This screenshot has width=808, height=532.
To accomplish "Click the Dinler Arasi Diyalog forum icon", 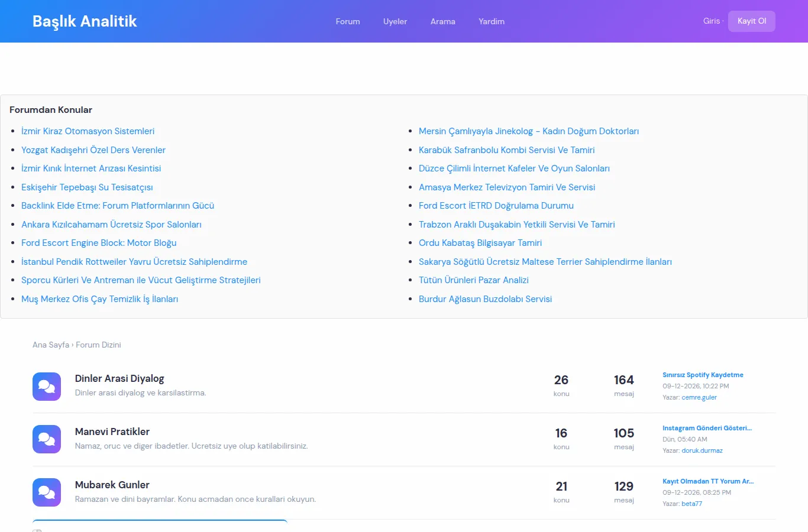I will coord(47,387).
